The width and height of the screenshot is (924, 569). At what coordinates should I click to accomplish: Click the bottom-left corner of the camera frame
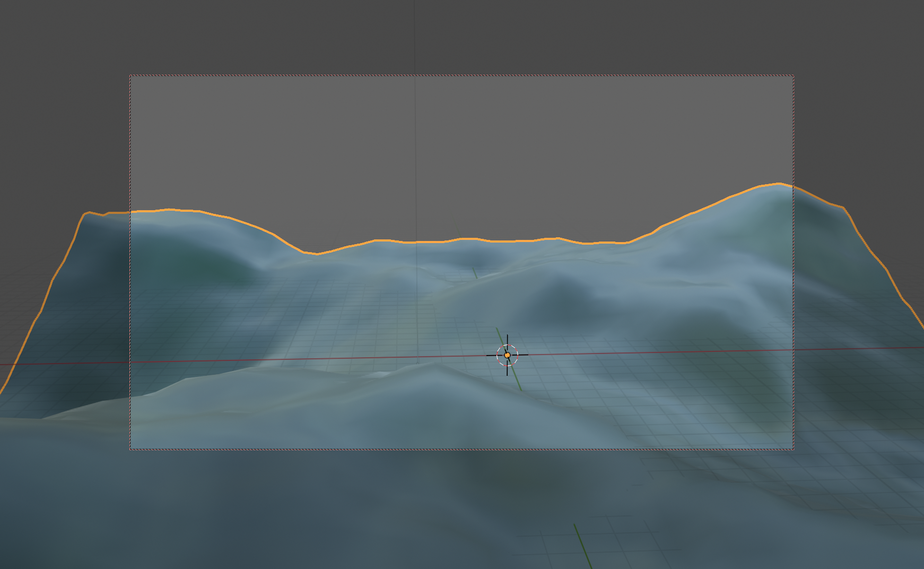pos(130,449)
